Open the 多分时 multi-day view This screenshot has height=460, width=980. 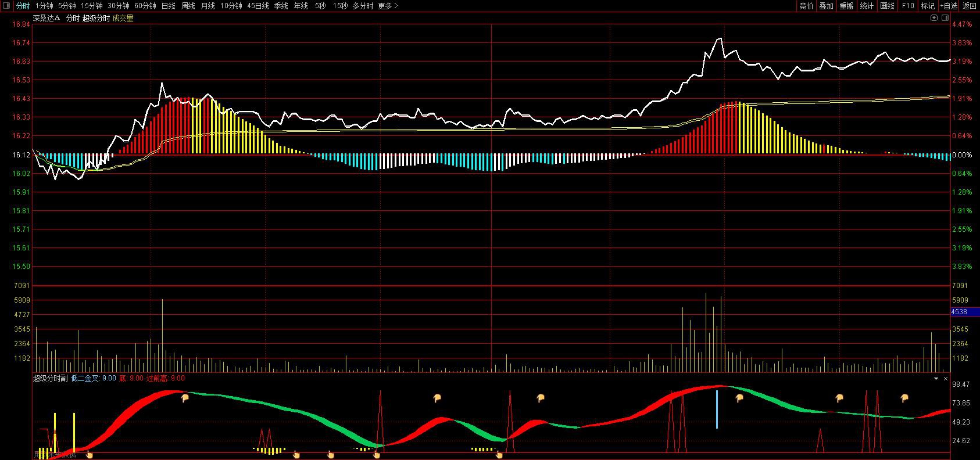point(363,6)
